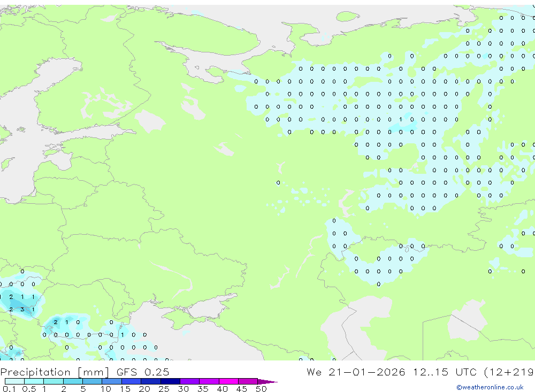This screenshot has height=392, width=535.
Task: Select the 35–40 mm legend color swatch
Action: [x=209, y=381]
